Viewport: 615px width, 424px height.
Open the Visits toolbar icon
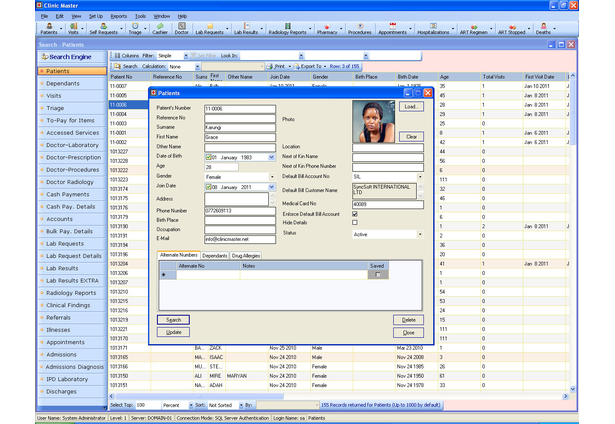pyautogui.click(x=73, y=28)
